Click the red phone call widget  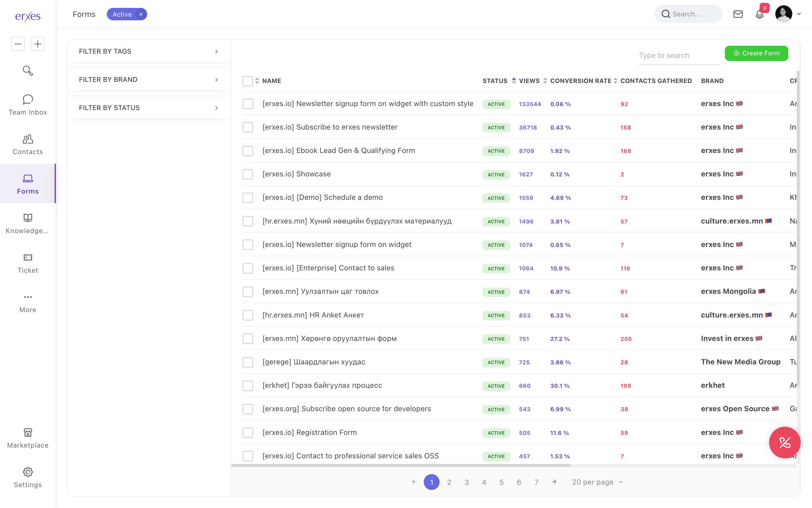784,443
